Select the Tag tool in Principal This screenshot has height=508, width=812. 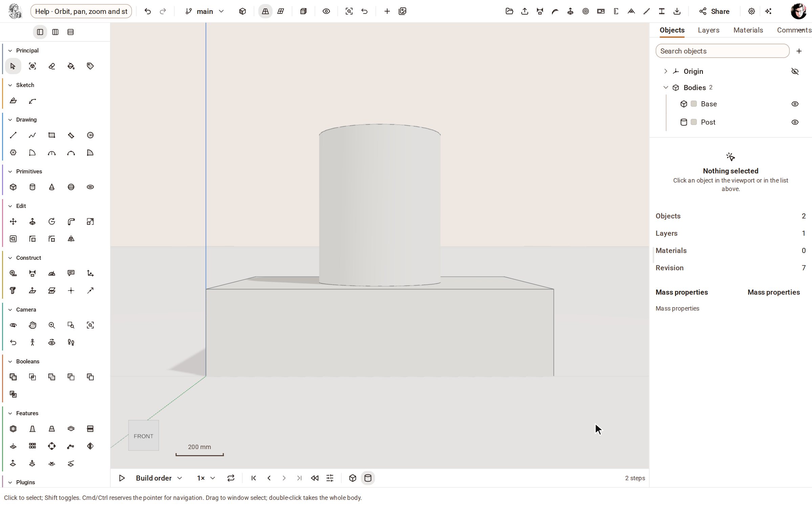pyautogui.click(x=90, y=66)
